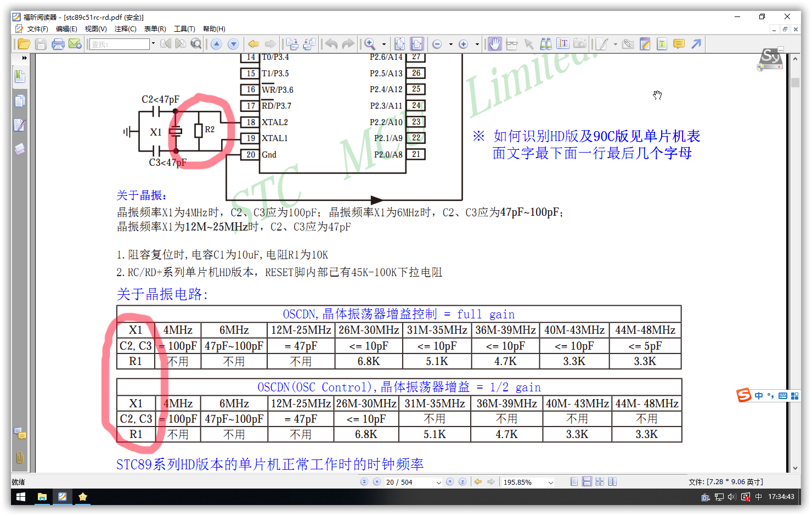Switch to single page layout

tap(574, 482)
